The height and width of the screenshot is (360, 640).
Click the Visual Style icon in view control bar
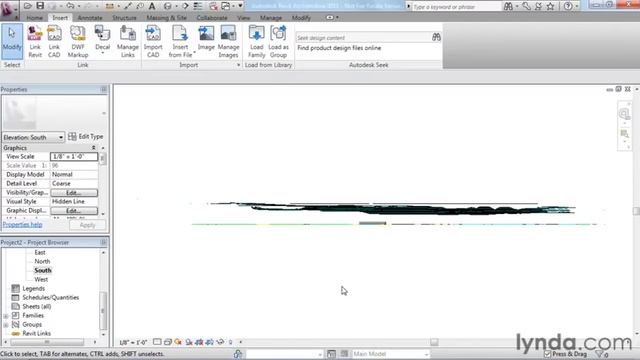[167, 342]
